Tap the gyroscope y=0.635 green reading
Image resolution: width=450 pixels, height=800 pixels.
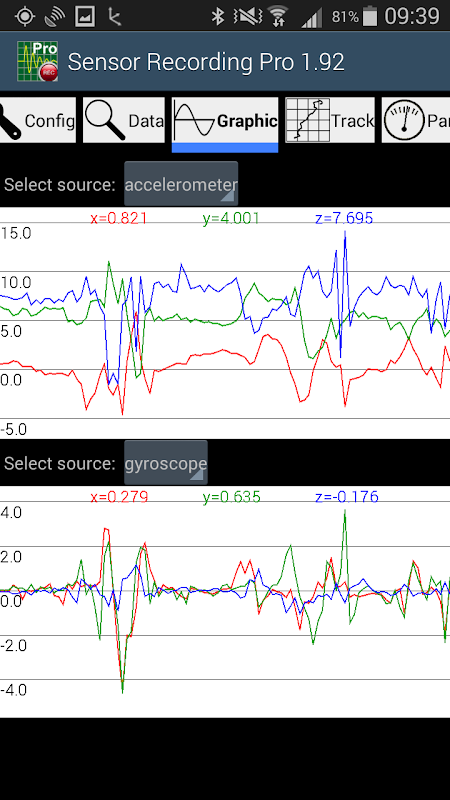coord(232,496)
